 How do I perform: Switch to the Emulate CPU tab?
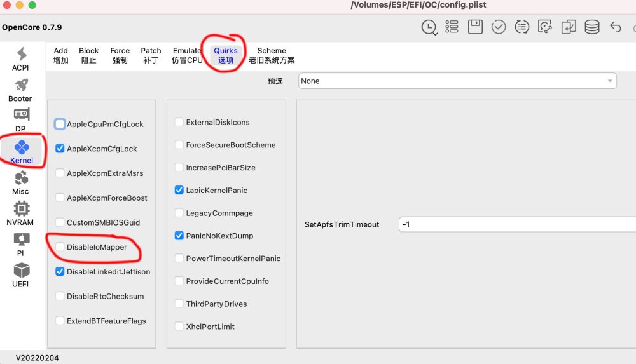pyautogui.click(x=187, y=55)
